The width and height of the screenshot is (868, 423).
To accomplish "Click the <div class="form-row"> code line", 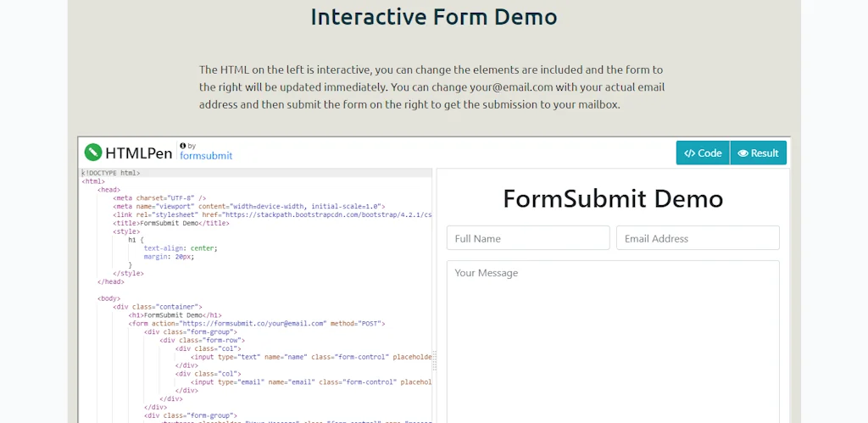I will [x=202, y=340].
